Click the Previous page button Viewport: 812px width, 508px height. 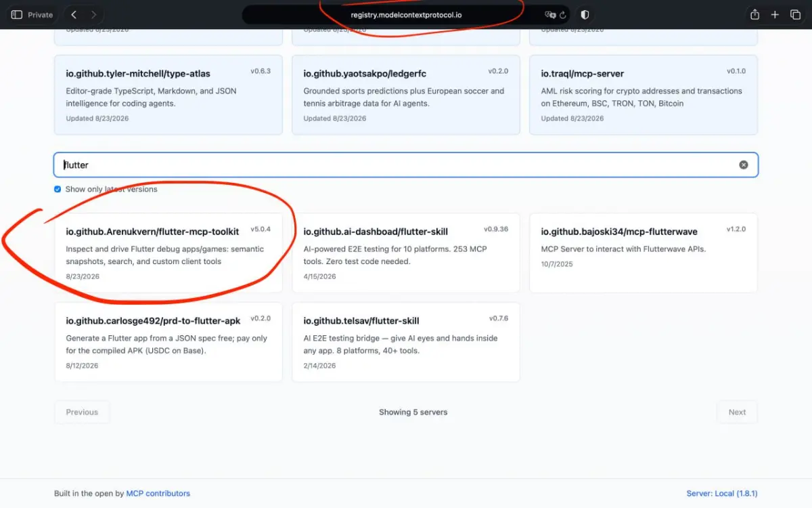82,412
